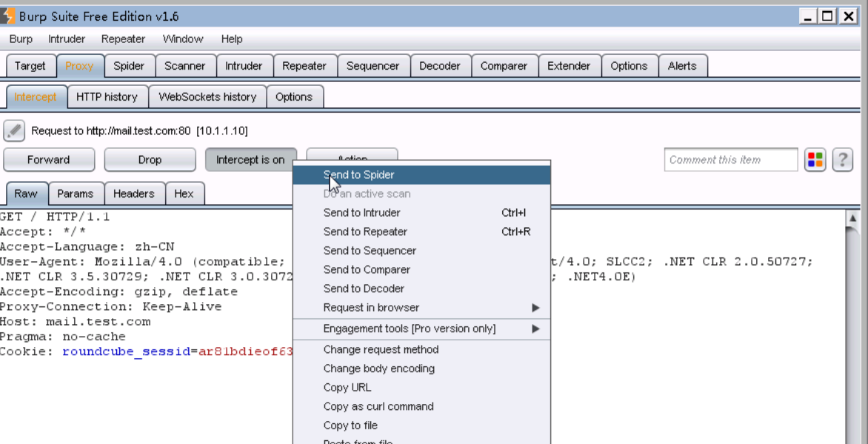Viewport: 868px width, 444px height.
Task: Click the roundcube_sessid cookie name
Action: tap(126, 351)
